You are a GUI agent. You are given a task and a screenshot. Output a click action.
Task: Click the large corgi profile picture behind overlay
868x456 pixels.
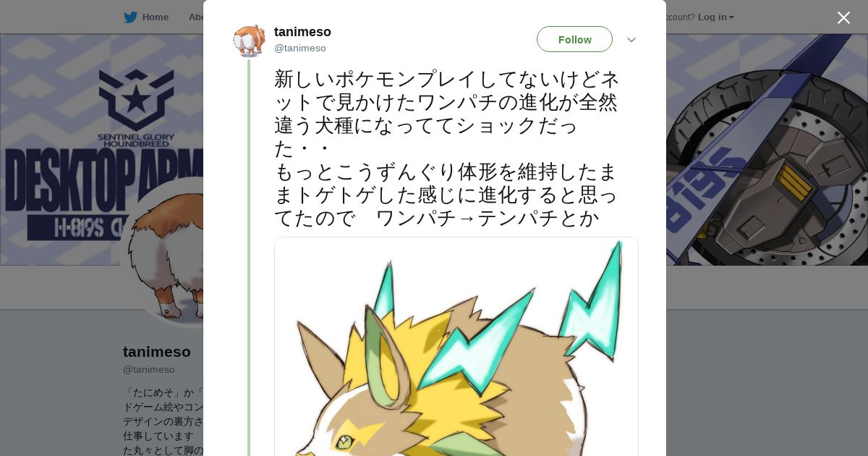coord(163,253)
